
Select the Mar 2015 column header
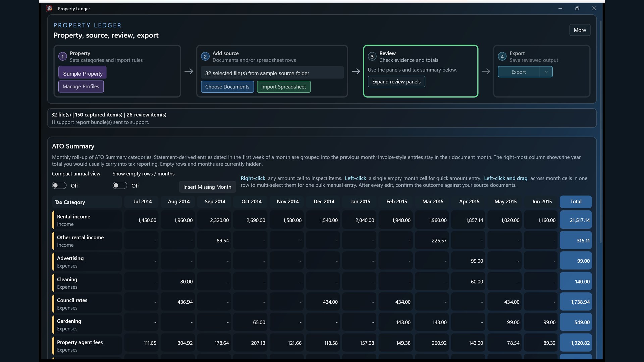pyautogui.click(x=433, y=202)
